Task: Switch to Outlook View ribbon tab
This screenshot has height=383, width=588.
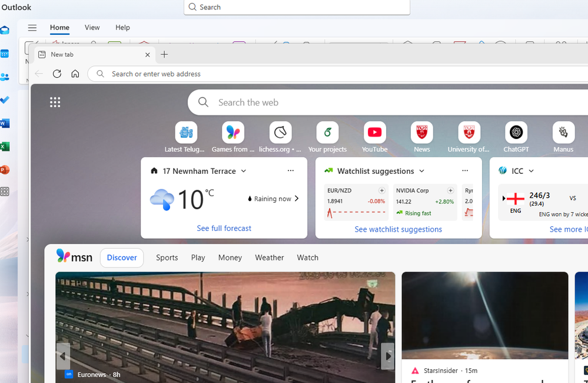Action: click(92, 28)
